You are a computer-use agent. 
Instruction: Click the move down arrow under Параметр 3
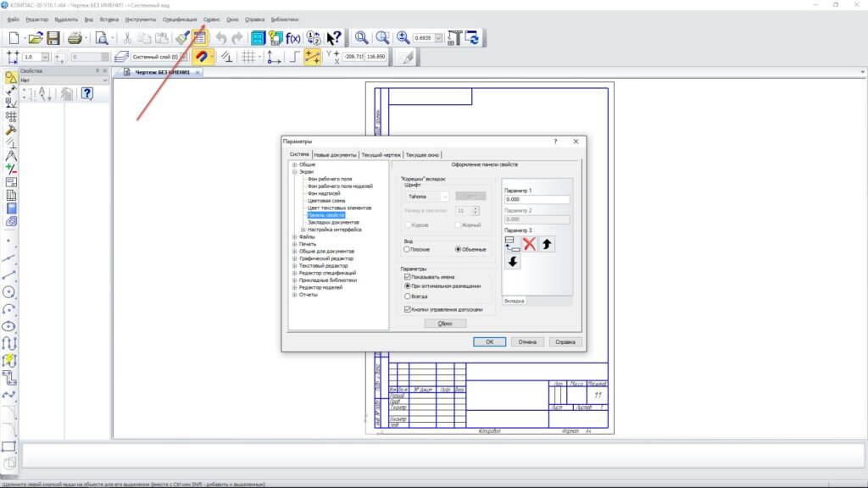point(513,262)
